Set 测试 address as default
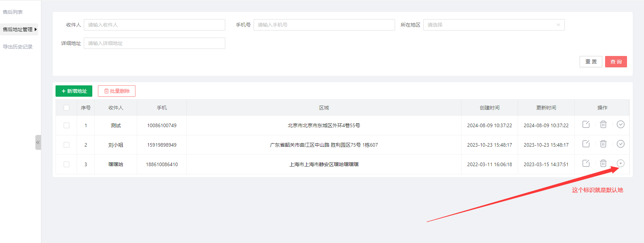 tap(620, 124)
